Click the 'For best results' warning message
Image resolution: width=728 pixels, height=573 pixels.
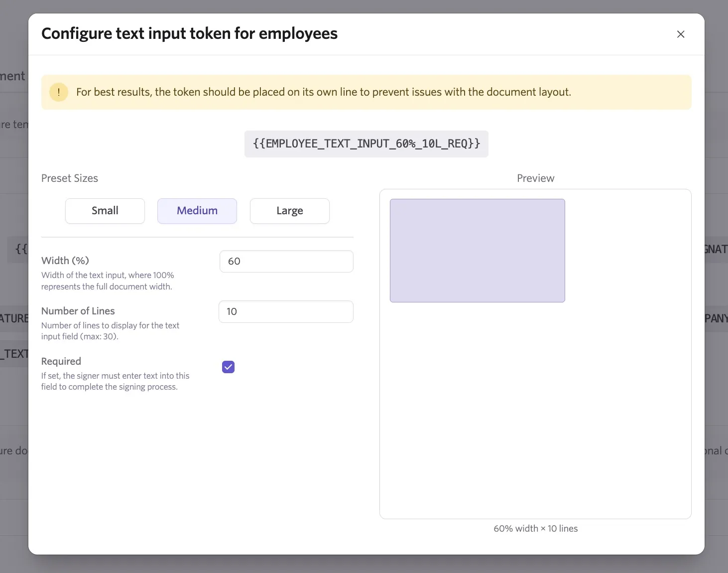point(324,92)
